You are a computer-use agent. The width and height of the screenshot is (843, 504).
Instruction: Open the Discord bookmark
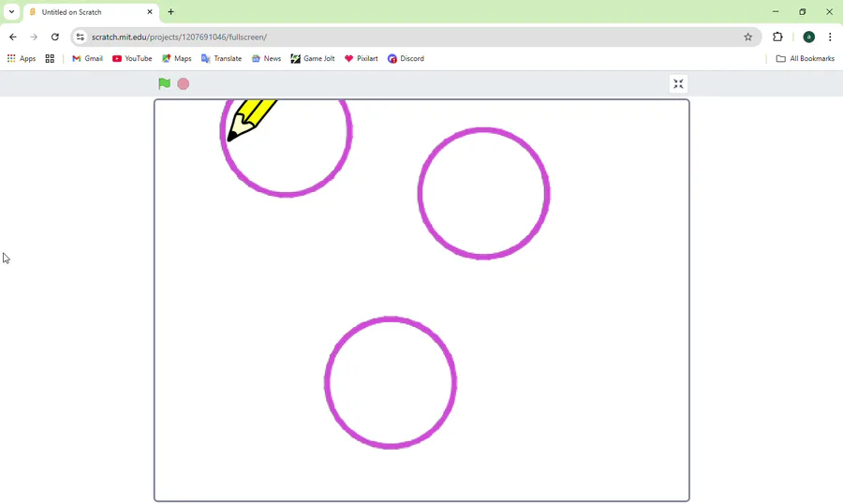pos(406,59)
